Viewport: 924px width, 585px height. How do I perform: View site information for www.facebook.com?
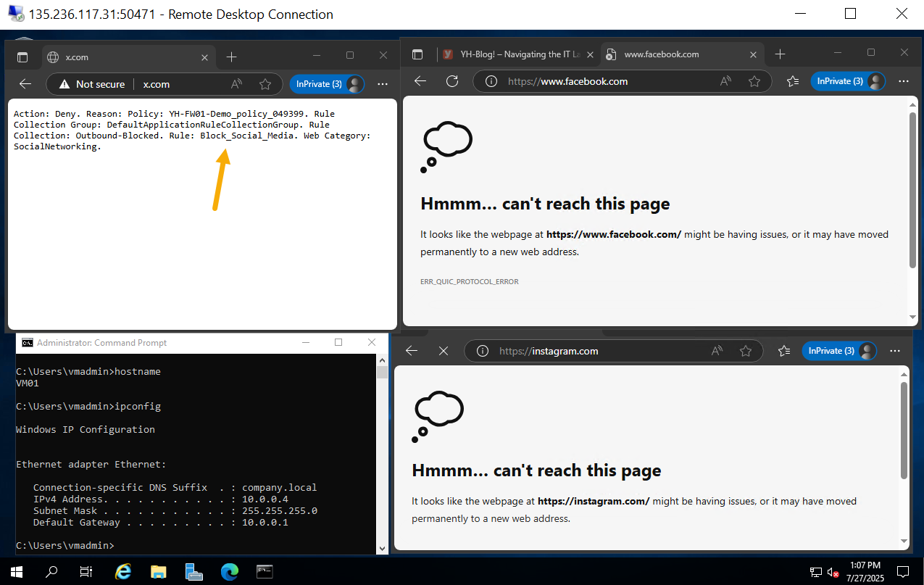click(491, 81)
